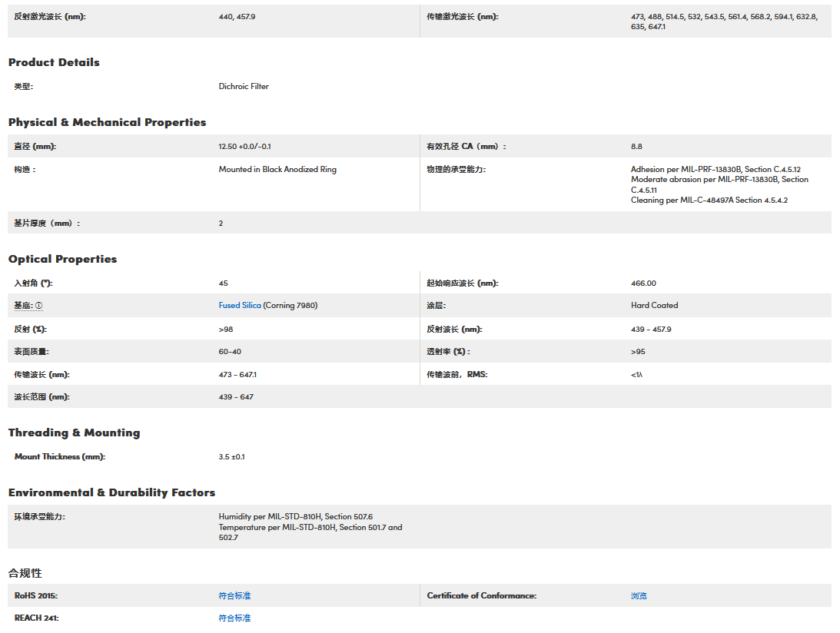Click the Mount Thickness (mm) label
The width and height of the screenshot is (840, 633).
tap(59, 457)
